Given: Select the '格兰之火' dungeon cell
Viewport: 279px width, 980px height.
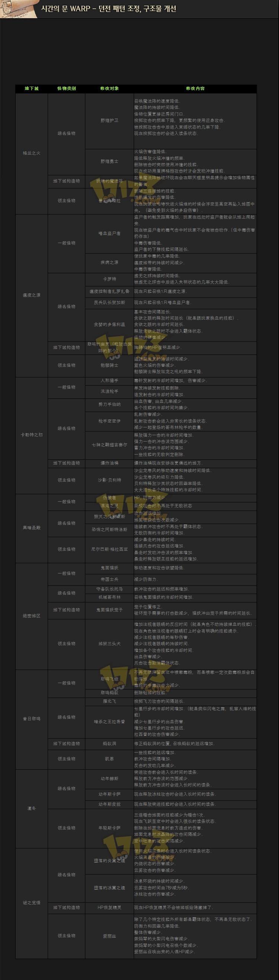Looking at the screenshot, I should click(x=32, y=153).
